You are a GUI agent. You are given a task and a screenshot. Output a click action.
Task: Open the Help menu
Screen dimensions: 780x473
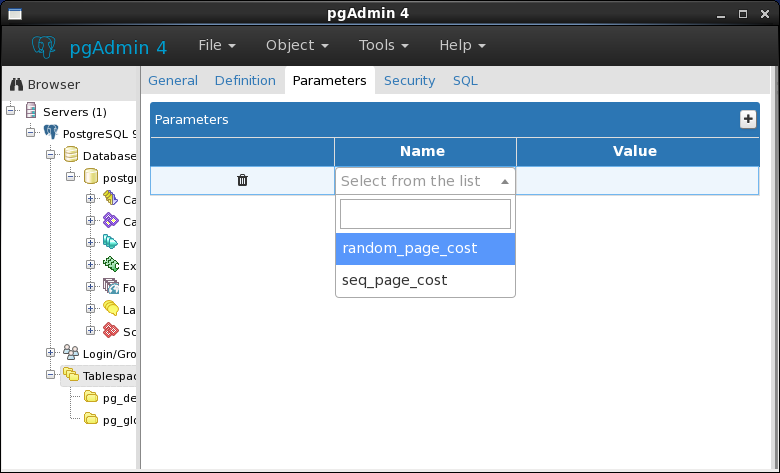click(x=462, y=45)
